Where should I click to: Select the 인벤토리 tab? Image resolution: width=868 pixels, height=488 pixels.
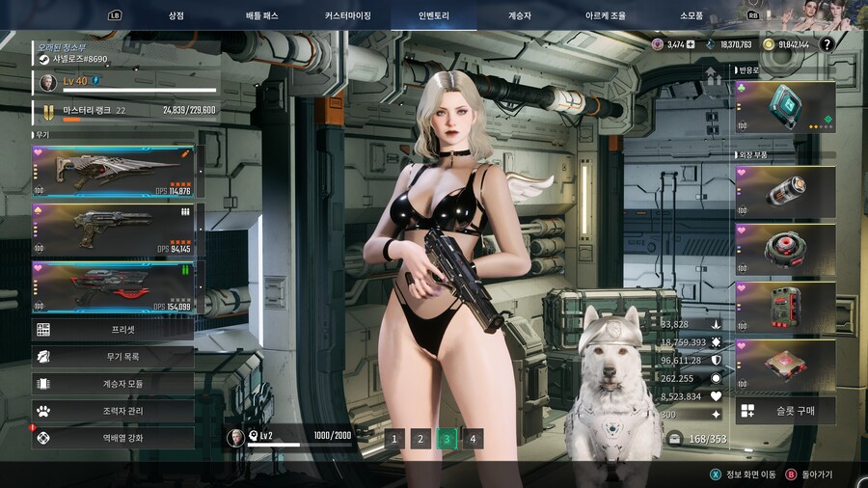[x=433, y=15]
